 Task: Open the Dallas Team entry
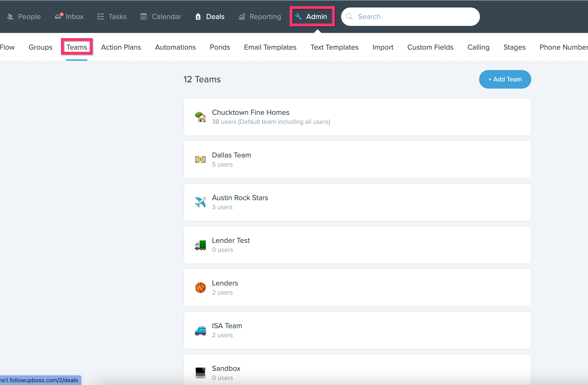click(x=357, y=160)
